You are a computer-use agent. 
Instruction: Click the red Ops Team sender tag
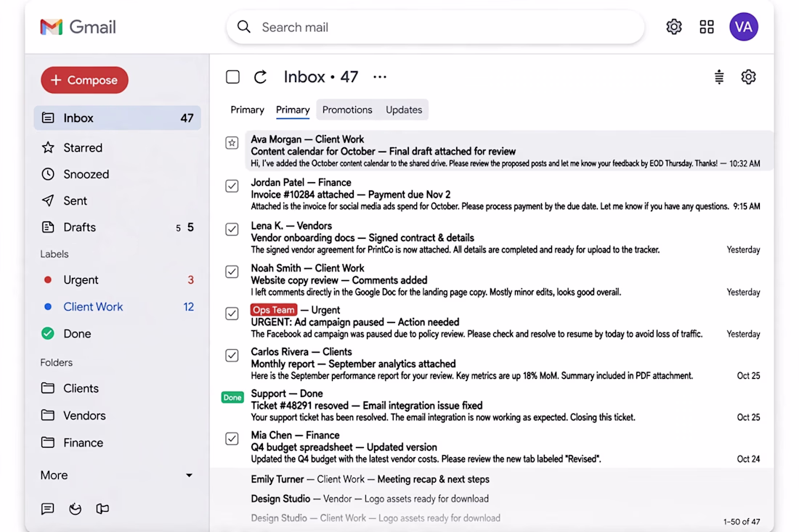pos(274,309)
